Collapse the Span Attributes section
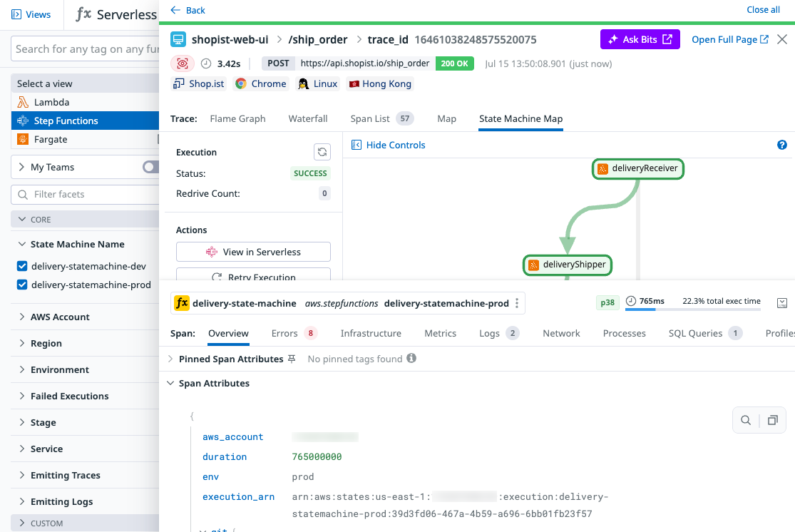 (170, 383)
